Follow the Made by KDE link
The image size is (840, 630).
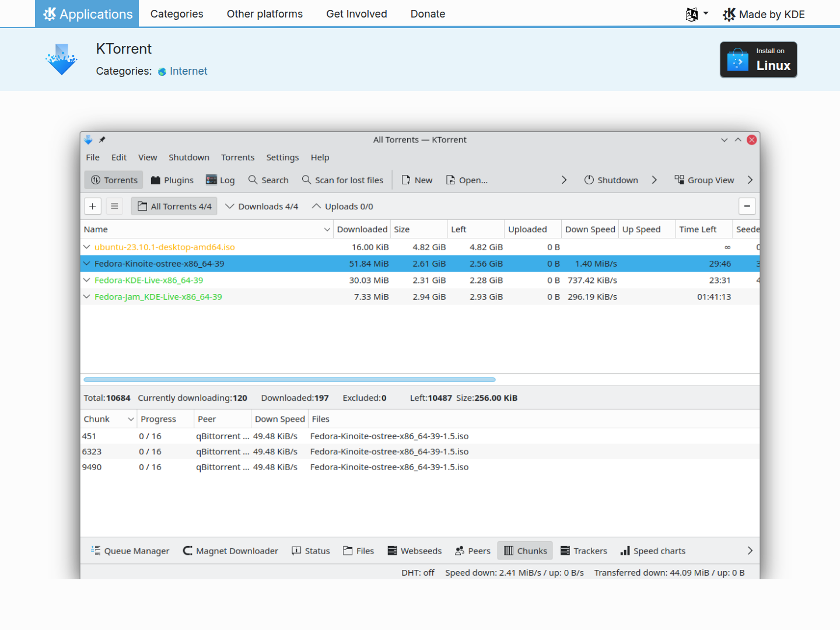[x=764, y=14]
